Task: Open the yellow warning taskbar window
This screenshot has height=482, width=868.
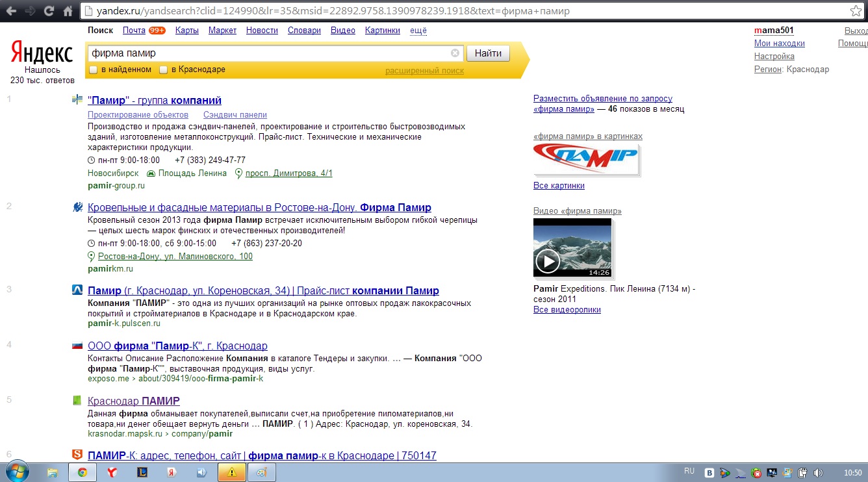Action: [232, 472]
